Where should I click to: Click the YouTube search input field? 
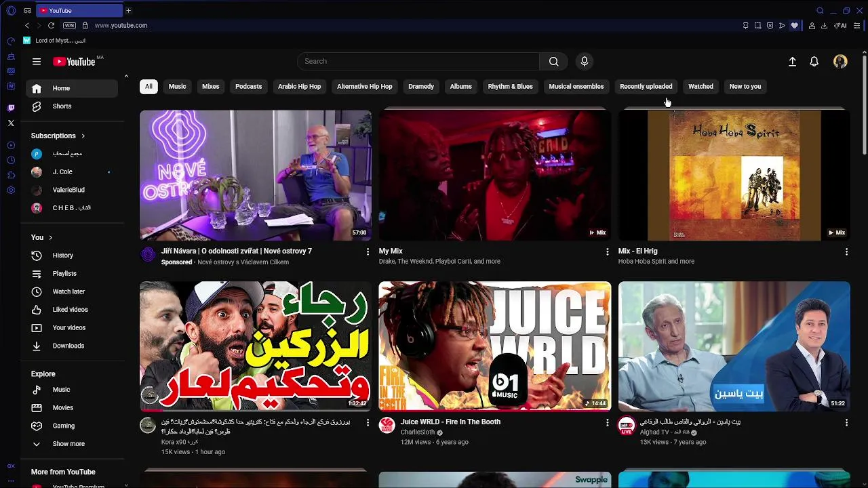[x=418, y=62]
